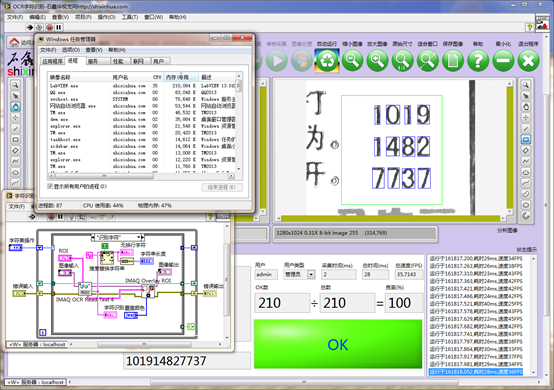Switch to the Performance tab in Task Manager
Image resolution: width=554 pixels, height=390 pixels.
point(118,61)
